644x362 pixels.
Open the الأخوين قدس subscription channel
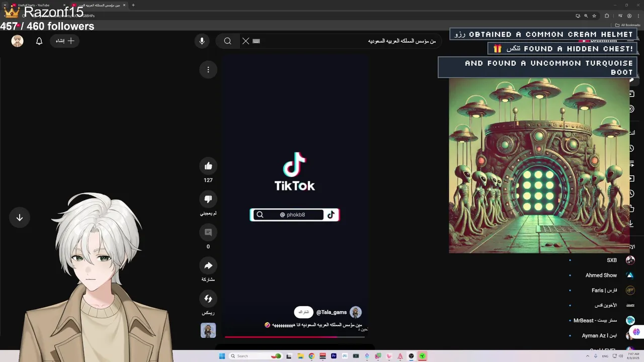[606, 305]
